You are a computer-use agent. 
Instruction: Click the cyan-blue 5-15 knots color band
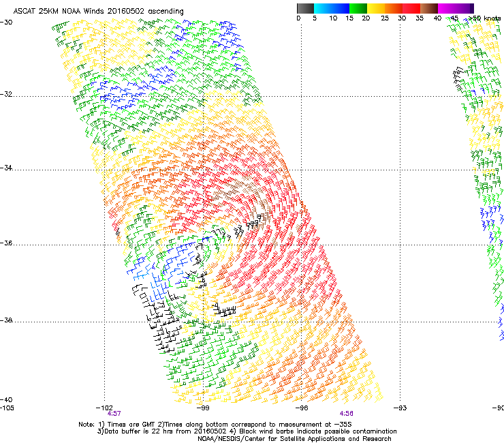click(x=332, y=8)
